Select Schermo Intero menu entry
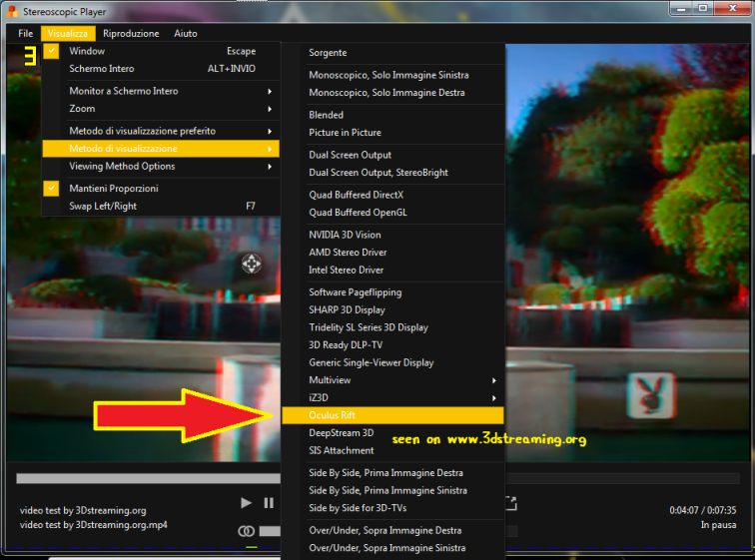This screenshot has width=755, height=560. 161,69
